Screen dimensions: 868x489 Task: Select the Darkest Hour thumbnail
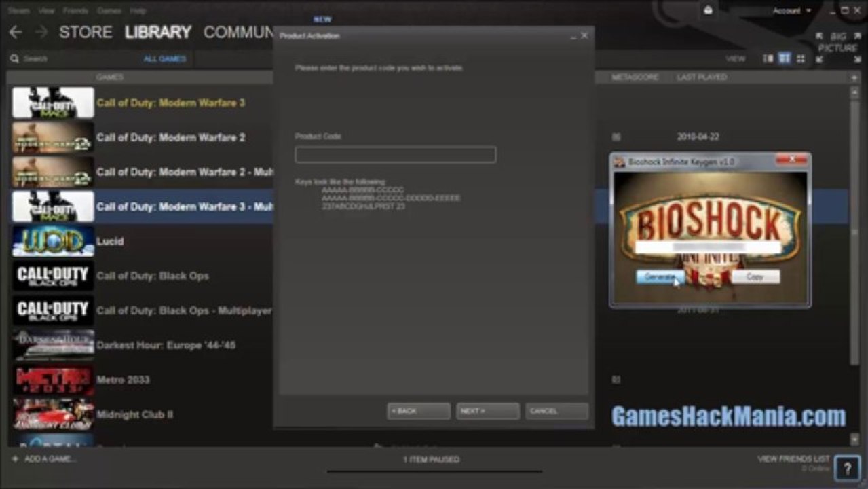pyautogui.click(x=53, y=345)
